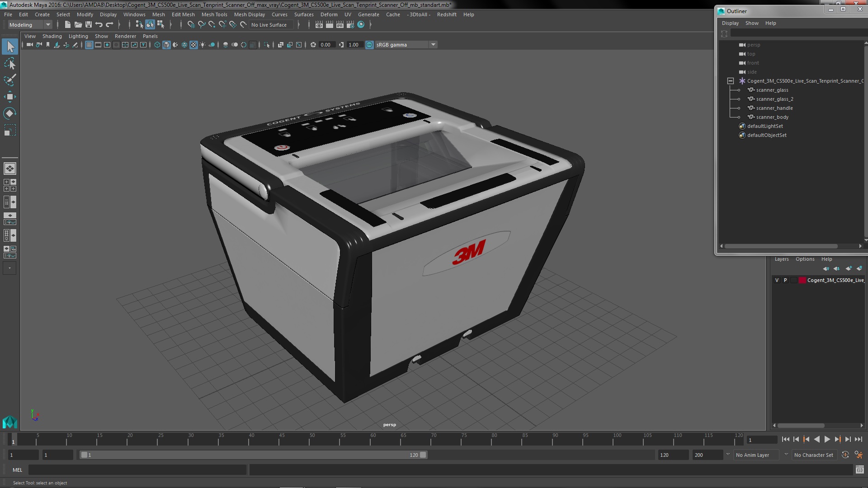Activate the Paint Selection tool
Screen dimensions: 868x488
point(10,80)
